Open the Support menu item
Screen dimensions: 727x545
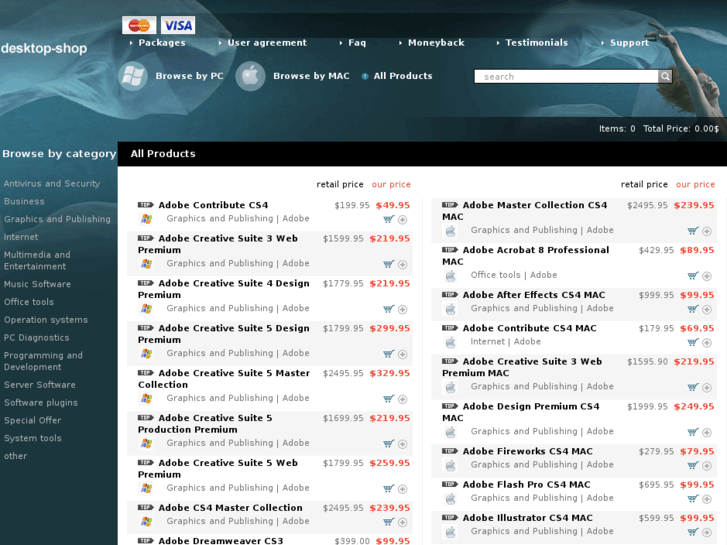coord(629,43)
